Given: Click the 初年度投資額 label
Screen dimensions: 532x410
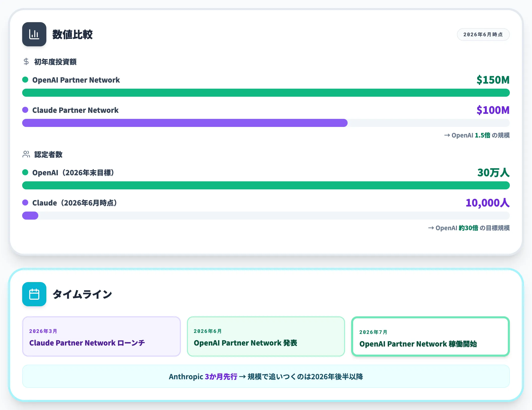Looking at the screenshot, I should (x=55, y=62).
